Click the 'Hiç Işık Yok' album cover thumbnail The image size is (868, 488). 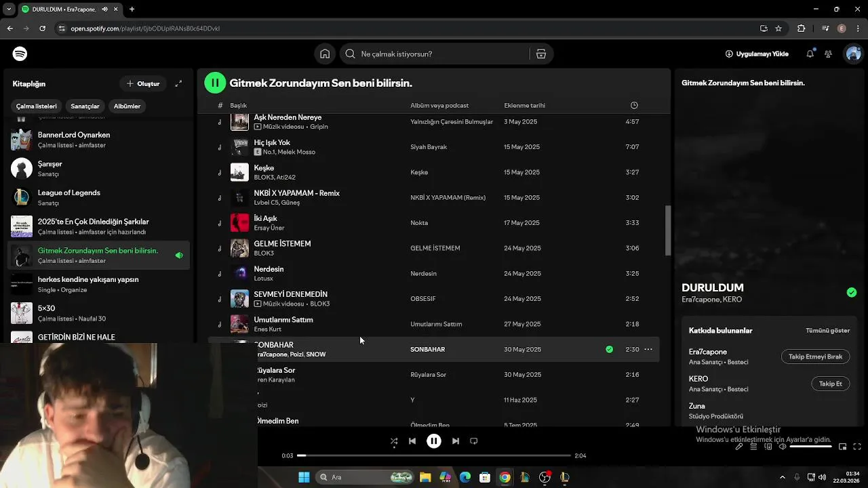239,146
